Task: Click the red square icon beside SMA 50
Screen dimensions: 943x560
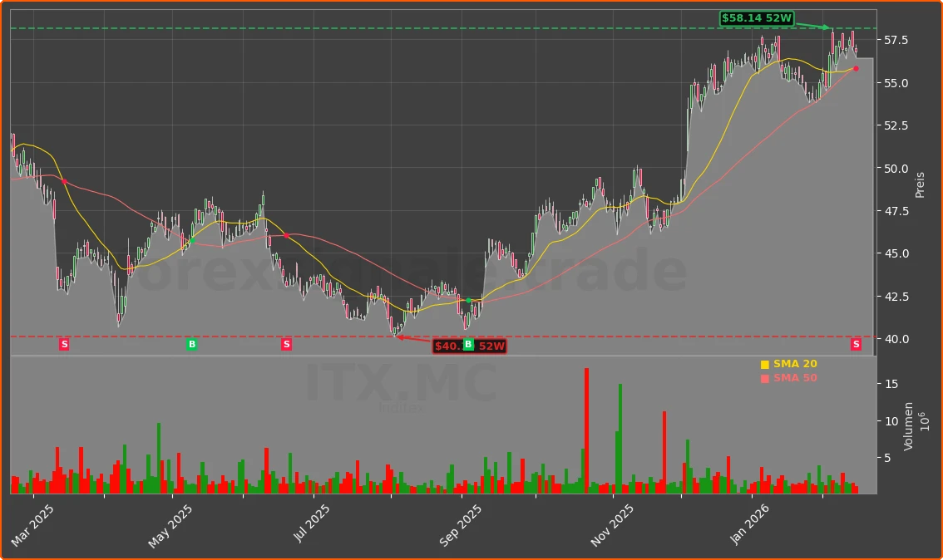Action: pos(764,377)
